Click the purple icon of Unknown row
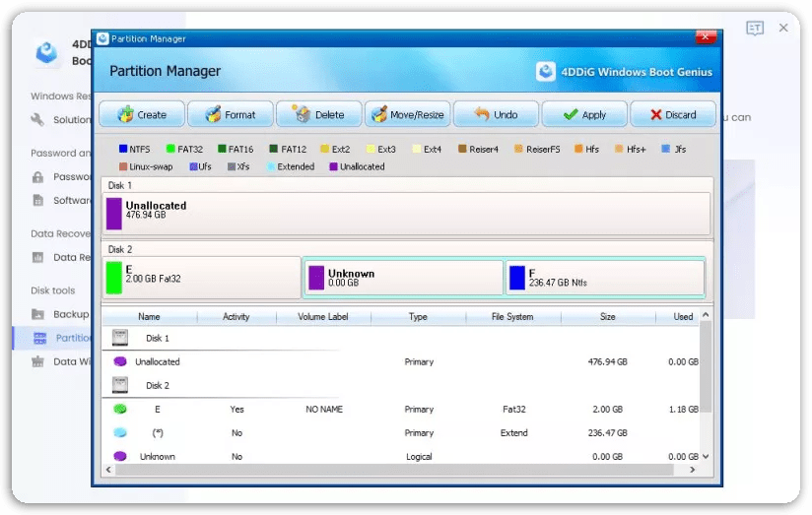812x515 pixels. point(120,457)
